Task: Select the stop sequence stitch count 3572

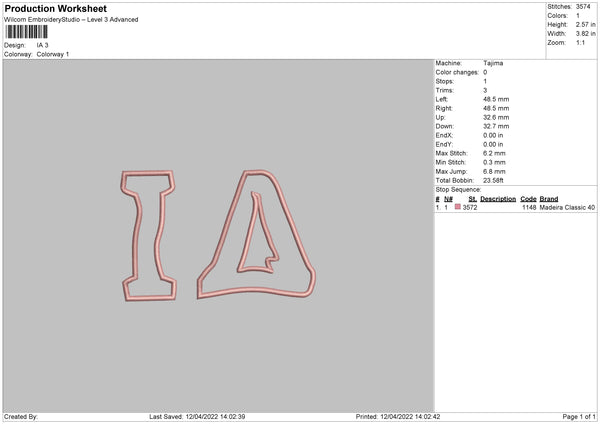Action: [x=470, y=207]
